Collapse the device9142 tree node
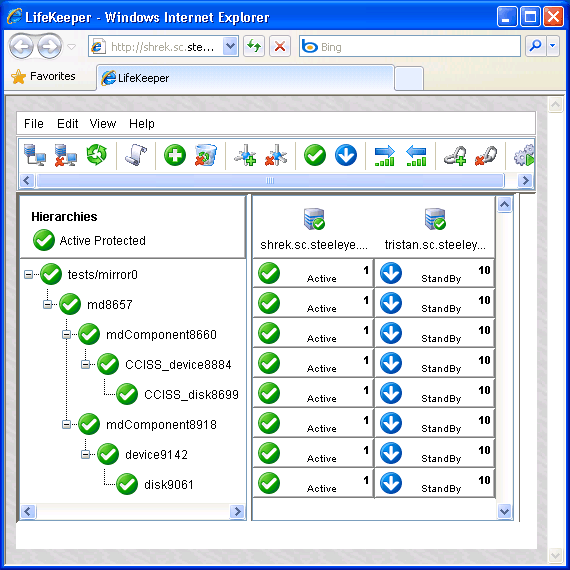Viewport: 570px width, 570px height. pos(85,454)
